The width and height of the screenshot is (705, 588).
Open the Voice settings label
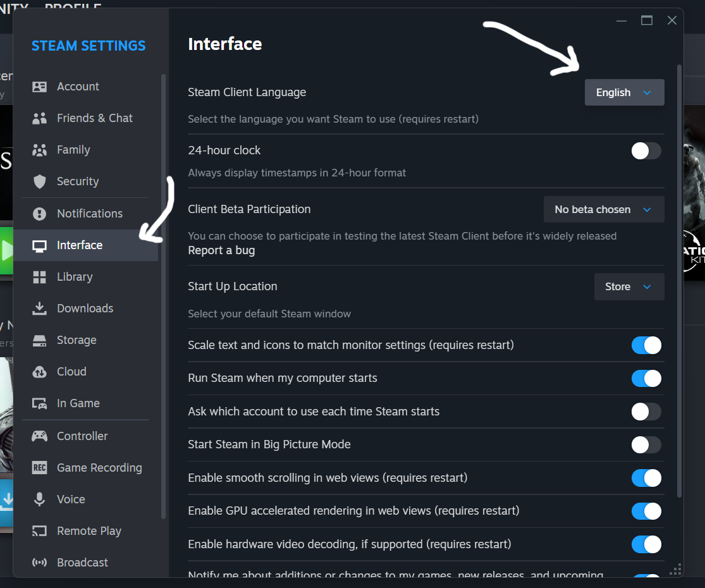point(71,499)
